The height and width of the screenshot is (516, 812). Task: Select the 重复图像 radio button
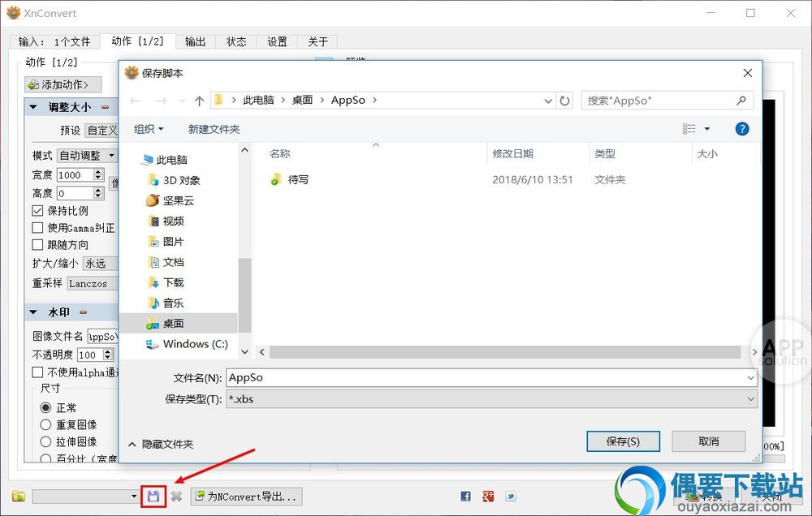(45, 425)
